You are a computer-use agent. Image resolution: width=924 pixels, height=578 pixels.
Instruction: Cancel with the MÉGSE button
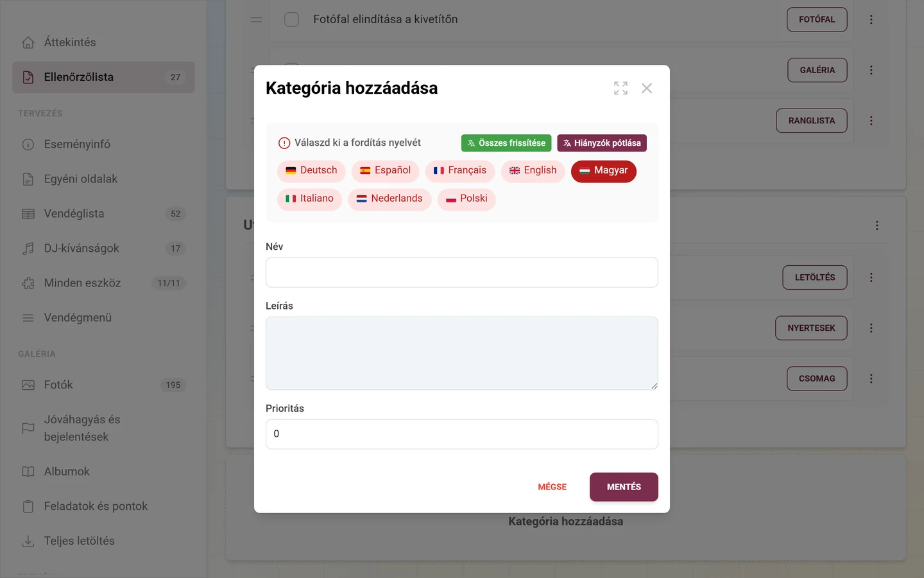pos(552,487)
